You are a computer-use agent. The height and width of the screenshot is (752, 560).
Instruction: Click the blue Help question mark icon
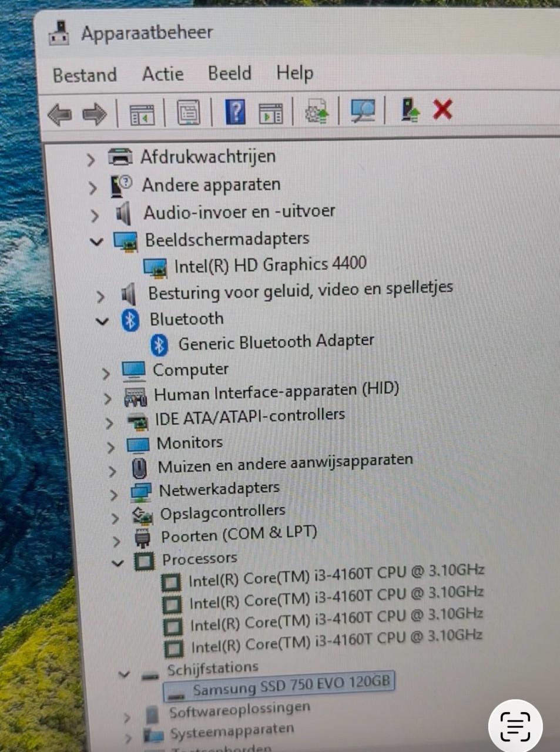pos(235,112)
